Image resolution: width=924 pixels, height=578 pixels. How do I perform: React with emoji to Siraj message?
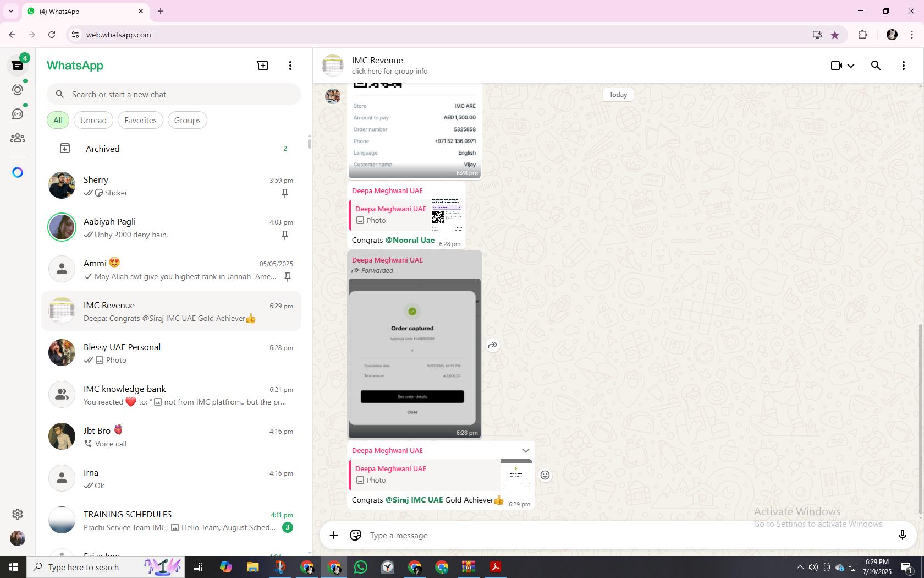click(545, 475)
